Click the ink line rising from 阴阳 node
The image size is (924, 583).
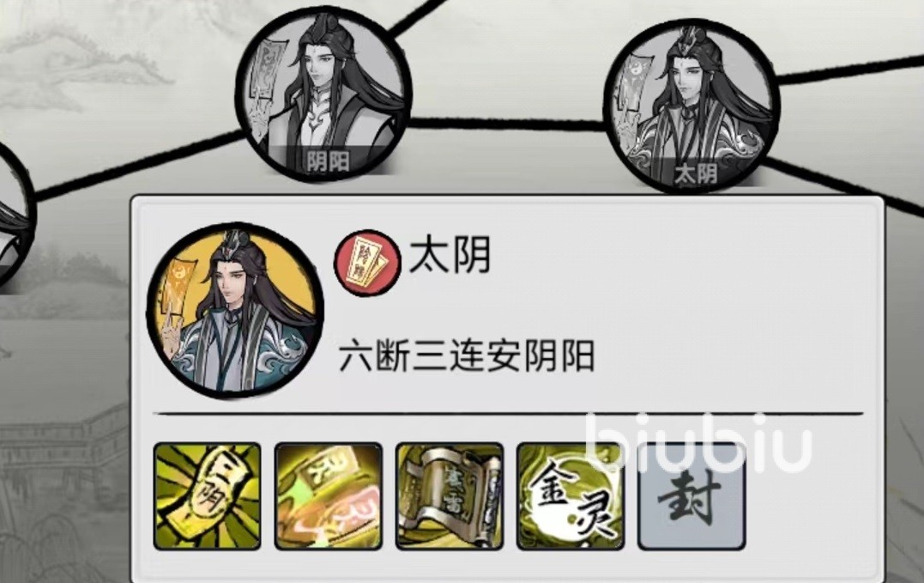[420, 16]
